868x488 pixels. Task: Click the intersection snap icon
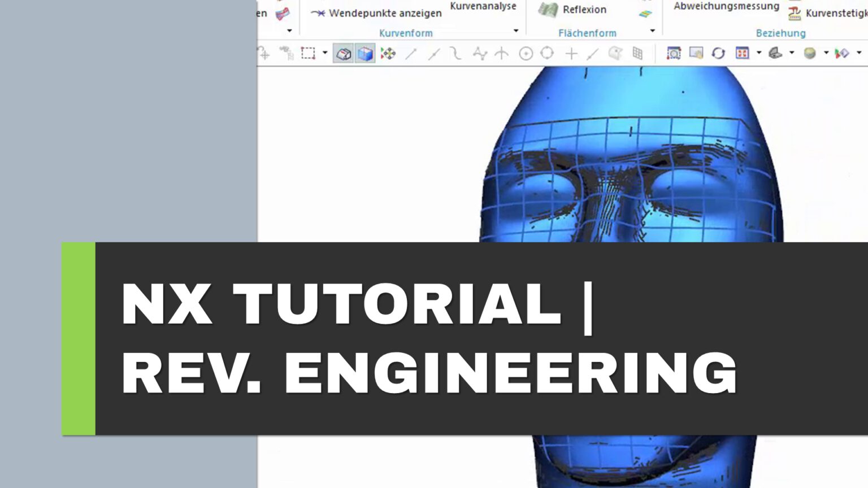[x=502, y=54]
